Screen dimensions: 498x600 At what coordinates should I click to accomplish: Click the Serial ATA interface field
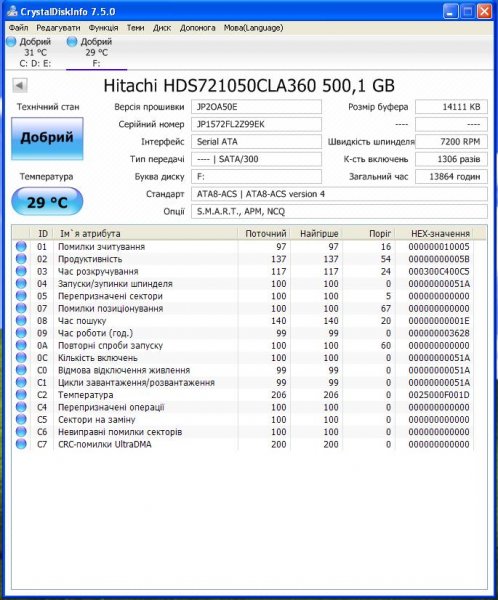(x=256, y=142)
